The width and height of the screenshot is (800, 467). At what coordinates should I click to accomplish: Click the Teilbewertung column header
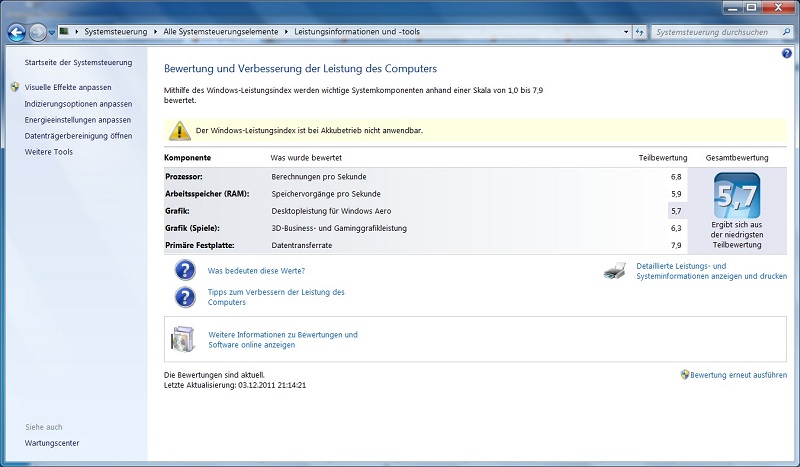(x=663, y=158)
